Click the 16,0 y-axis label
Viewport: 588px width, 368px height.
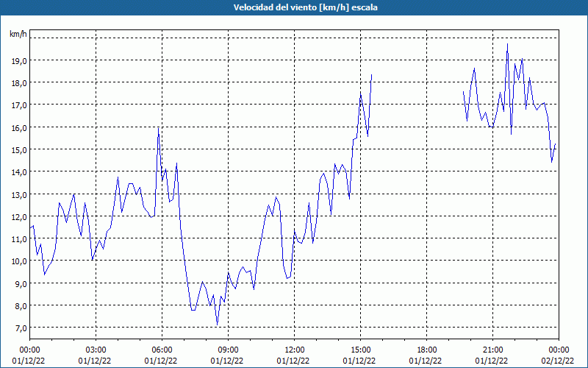pyautogui.click(x=19, y=127)
